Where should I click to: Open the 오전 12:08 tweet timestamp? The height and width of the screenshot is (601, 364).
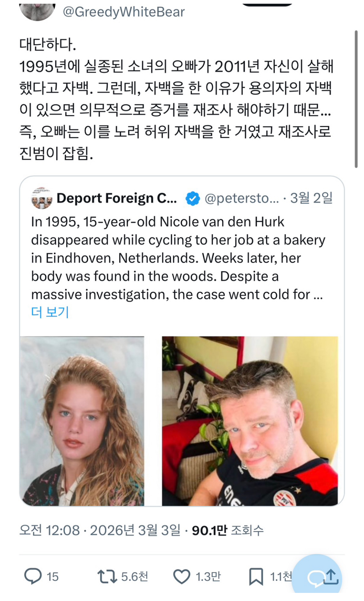[x=50, y=530]
